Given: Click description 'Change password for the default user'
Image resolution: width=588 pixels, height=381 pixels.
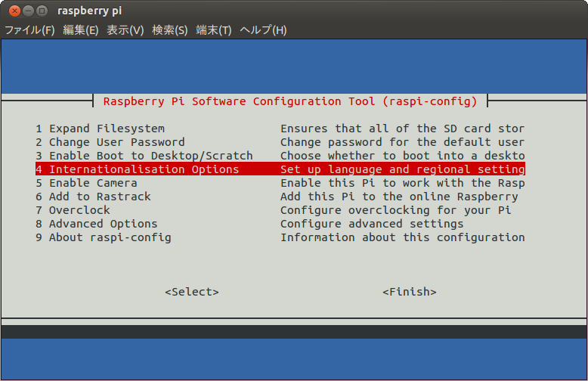Looking at the screenshot, I should point(402,142).
